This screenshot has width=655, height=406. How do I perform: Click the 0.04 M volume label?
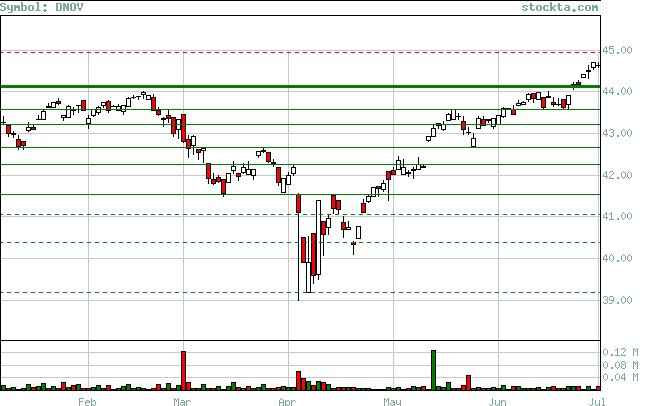tap(620, 377)
